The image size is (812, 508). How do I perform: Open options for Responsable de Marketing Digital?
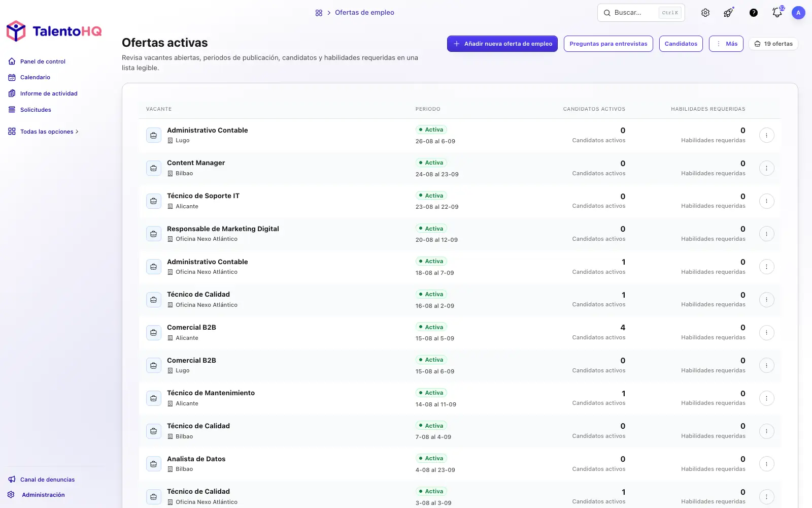[x=766, y=234]
